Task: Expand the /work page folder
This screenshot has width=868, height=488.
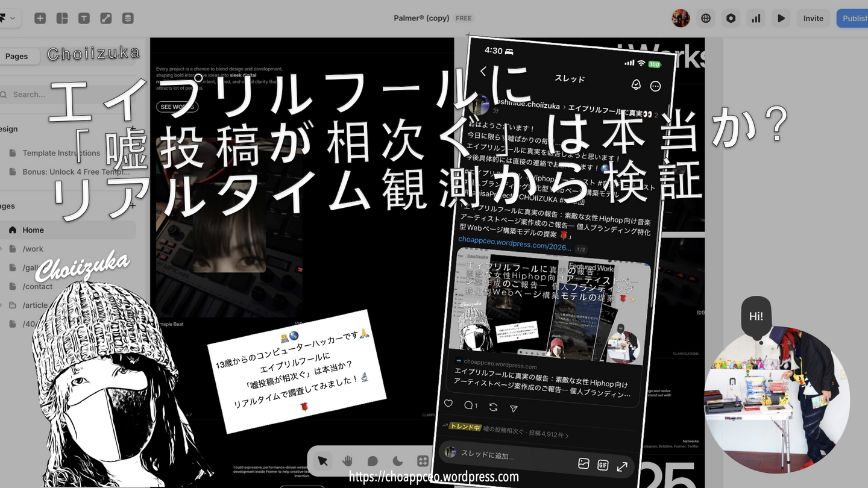Action: tap(2, 249)
